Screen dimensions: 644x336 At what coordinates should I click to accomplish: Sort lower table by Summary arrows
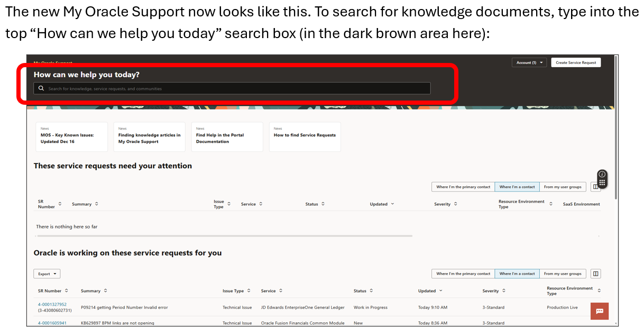pyautogui.click(x=106, y=290)
